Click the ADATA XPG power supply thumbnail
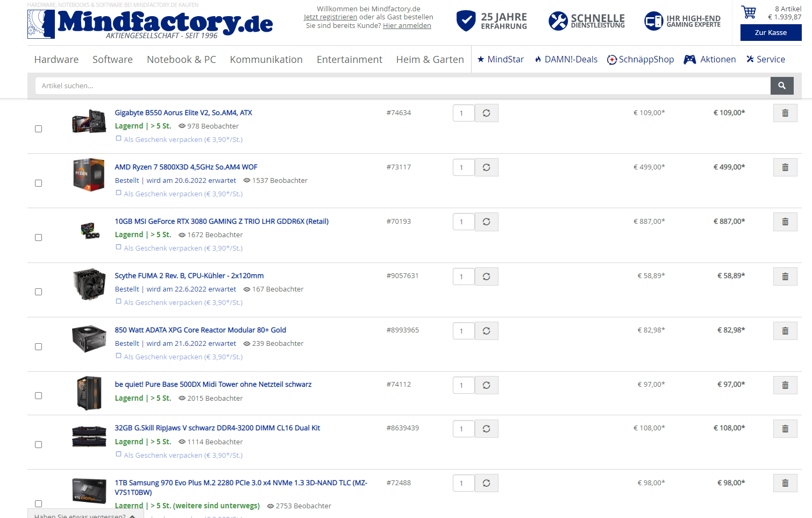812x518 pixels. coord(89,338)
